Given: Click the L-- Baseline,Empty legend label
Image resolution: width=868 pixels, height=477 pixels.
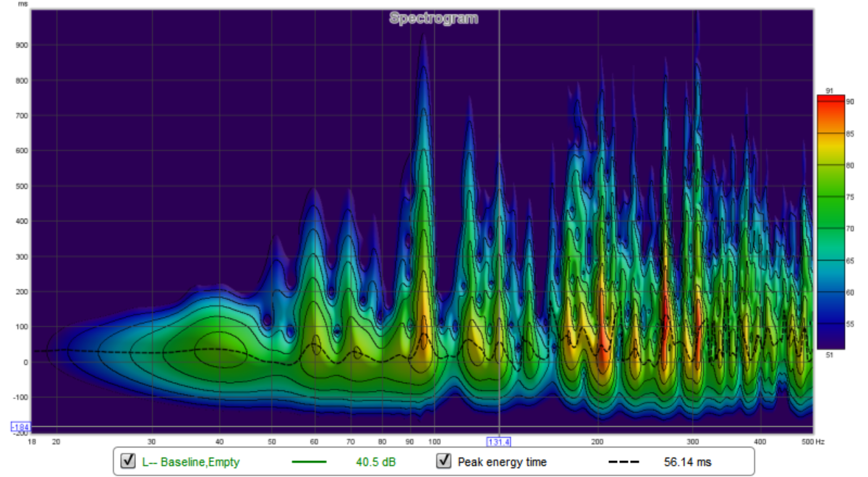Looking at the screenshot, I should pos(190,462).
